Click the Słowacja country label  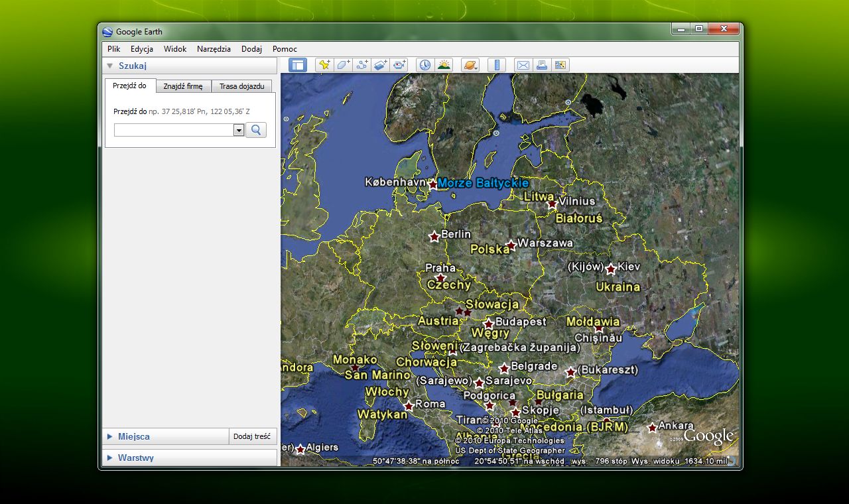[492, 304]
